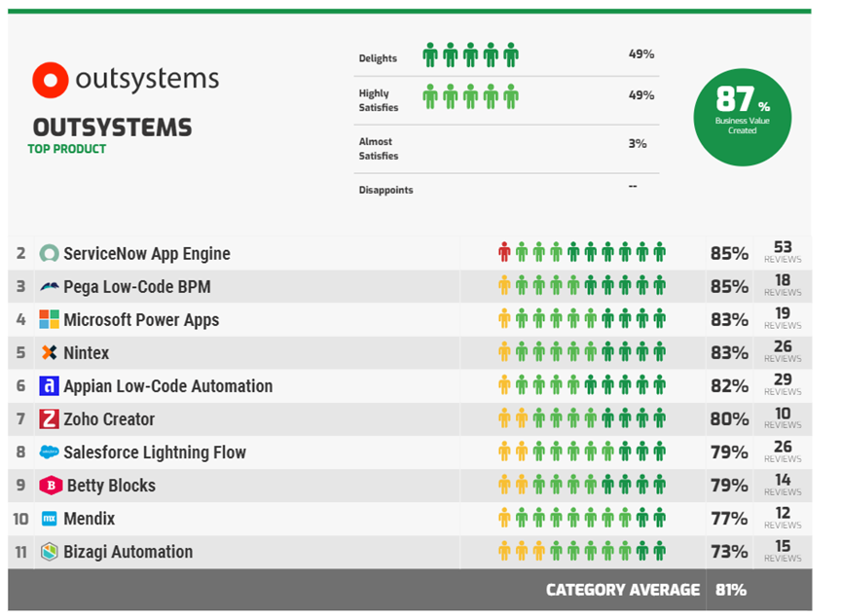Click the Disappoints row label
This screenshot has height=616, width=842.
coord(385,190)
